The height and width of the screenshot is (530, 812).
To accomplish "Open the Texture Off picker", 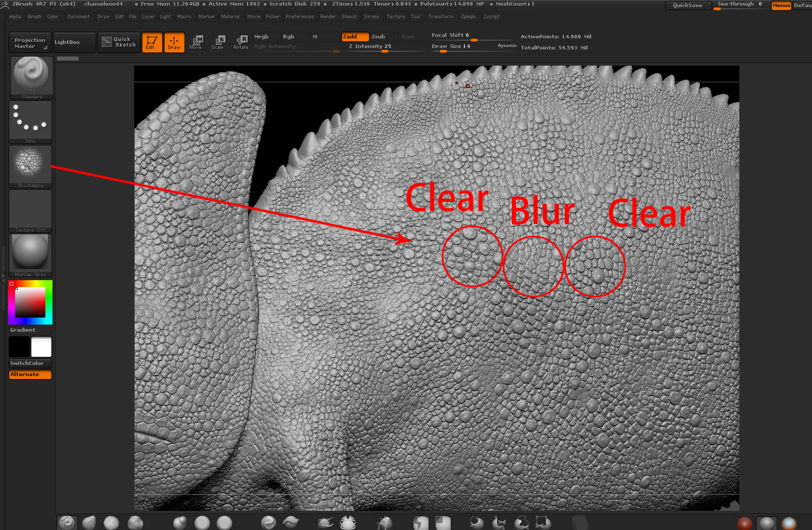I will click(x=30, y=211).
